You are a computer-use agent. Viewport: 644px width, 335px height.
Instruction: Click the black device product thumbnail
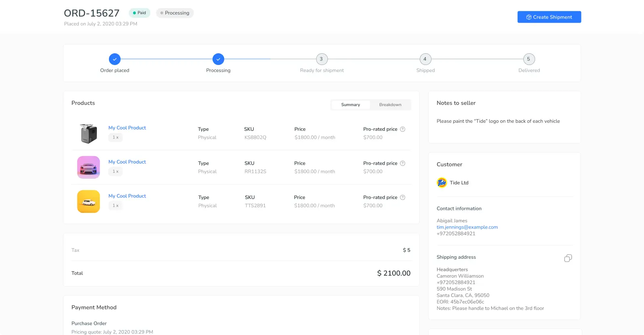click(89, 134)
